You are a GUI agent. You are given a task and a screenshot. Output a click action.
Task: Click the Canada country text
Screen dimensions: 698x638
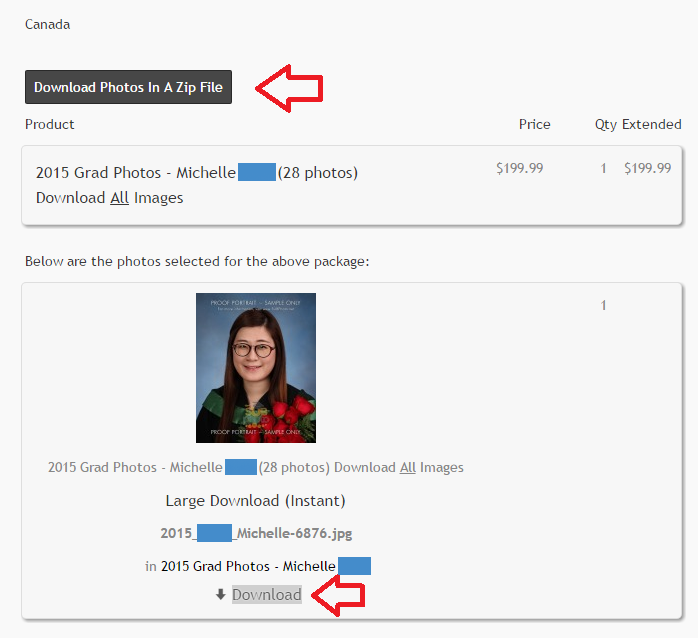click(x=47, y=24)
